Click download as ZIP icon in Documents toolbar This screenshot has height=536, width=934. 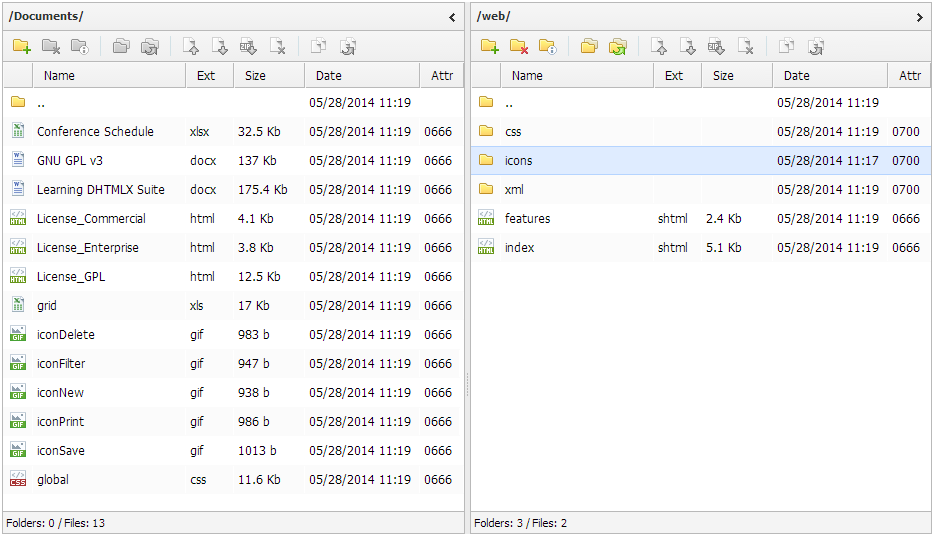pyautogui.click(x=248, y=46)
